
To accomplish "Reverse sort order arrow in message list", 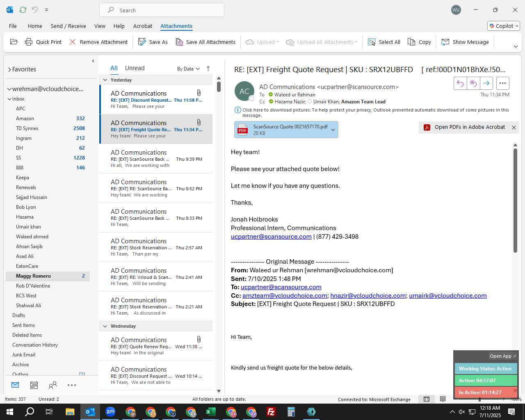I will pos(208,68).
